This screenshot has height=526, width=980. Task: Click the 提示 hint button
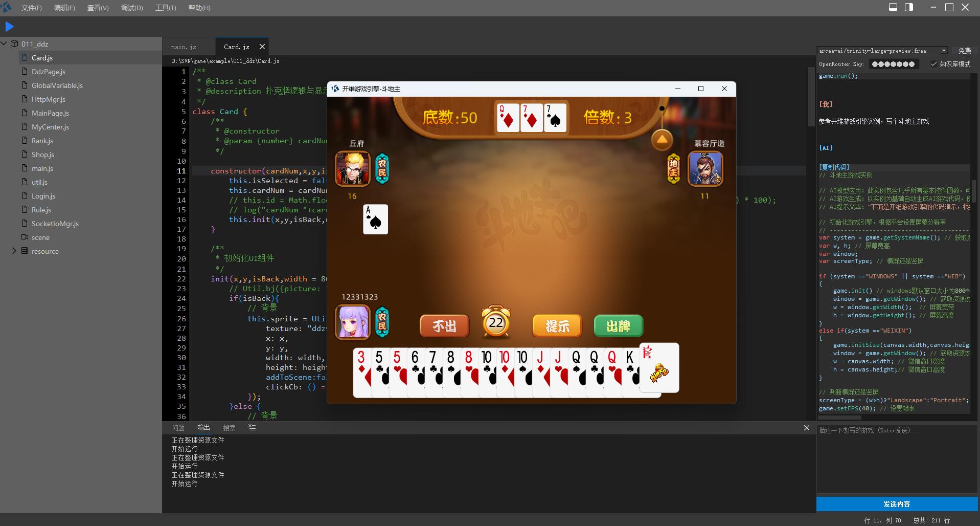[557, 326]
